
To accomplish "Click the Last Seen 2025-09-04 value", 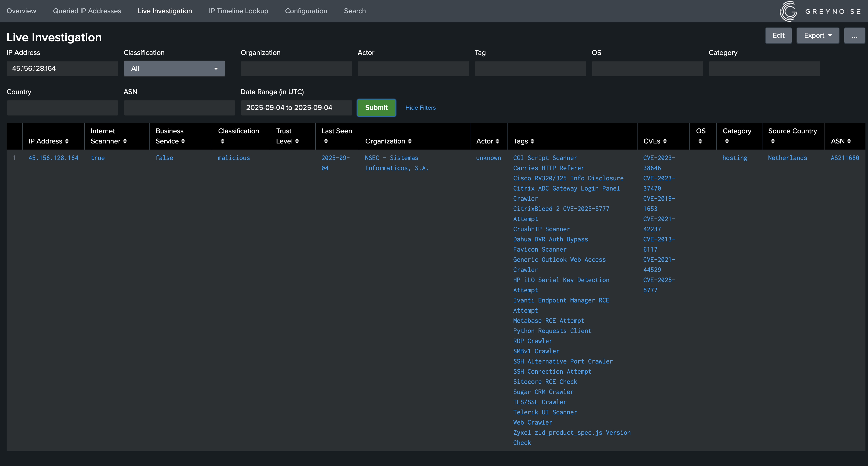I will pyautogui.click(x=335, y=163).
